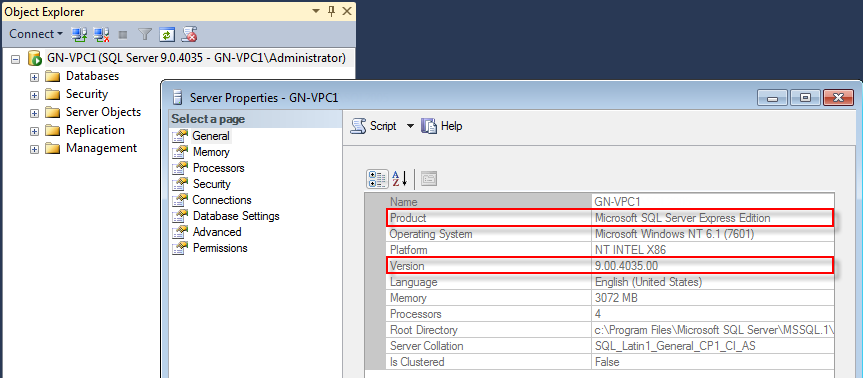The image size is (863, 378).
Task: Select the Language property row
Action: pos(610,282)
